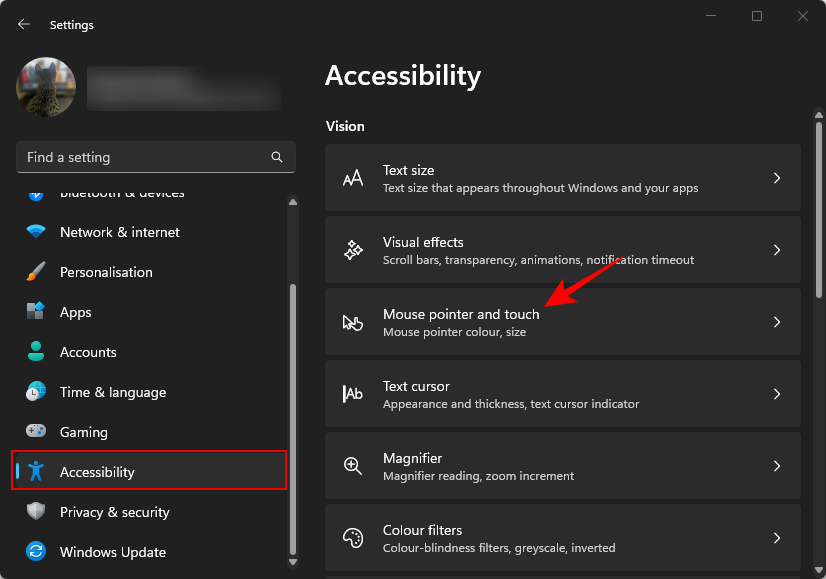Expand Colour filters via its chevron
Screen dimensions: 826x579
(777, 538)
